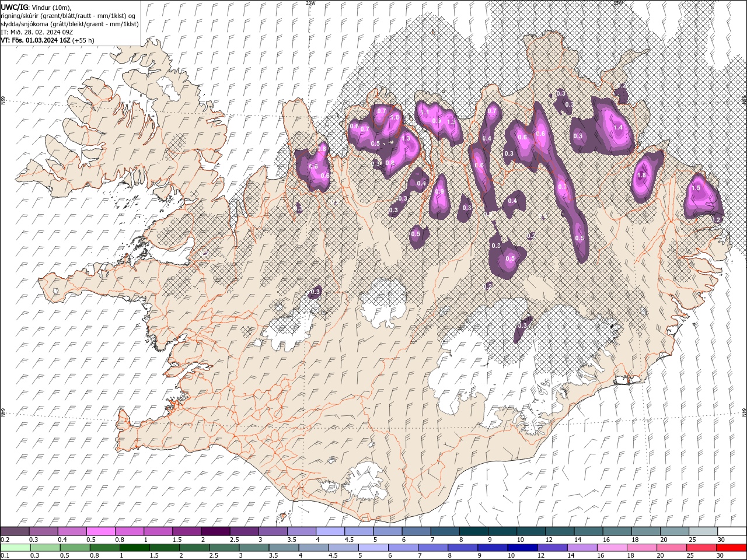Click the '0.2' label in the snow legend
This screenshot has height=560, width=747.
(x=5, y=540)
